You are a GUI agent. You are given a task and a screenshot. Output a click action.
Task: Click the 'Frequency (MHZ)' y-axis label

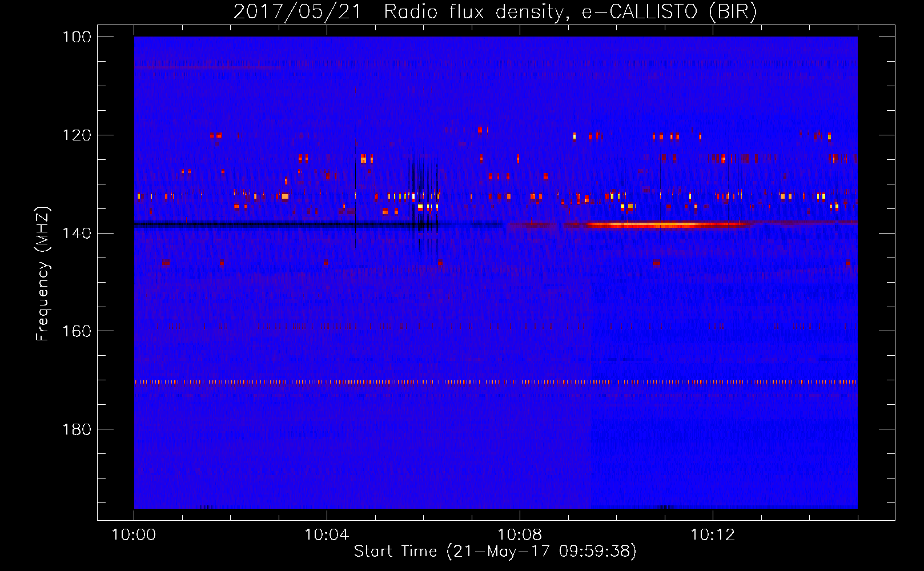43,274
